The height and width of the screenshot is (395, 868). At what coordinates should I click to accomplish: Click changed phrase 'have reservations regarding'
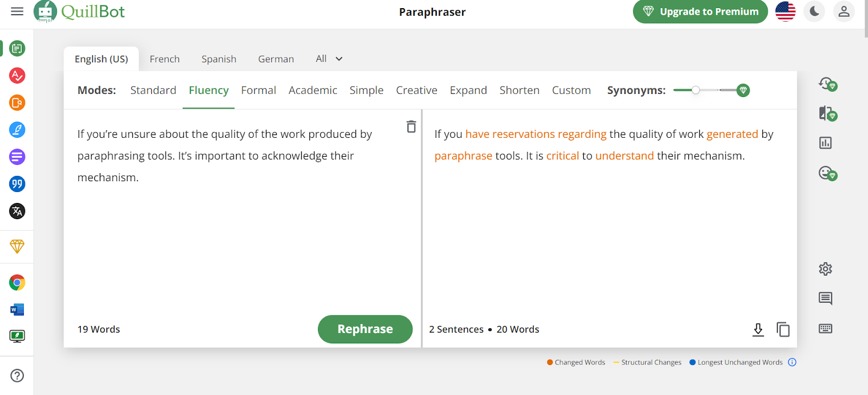(x=536, y=134)
